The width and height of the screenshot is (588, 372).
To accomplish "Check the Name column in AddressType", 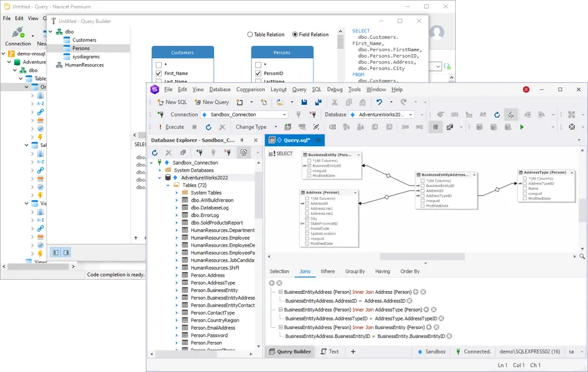I will tap(525, 189).
